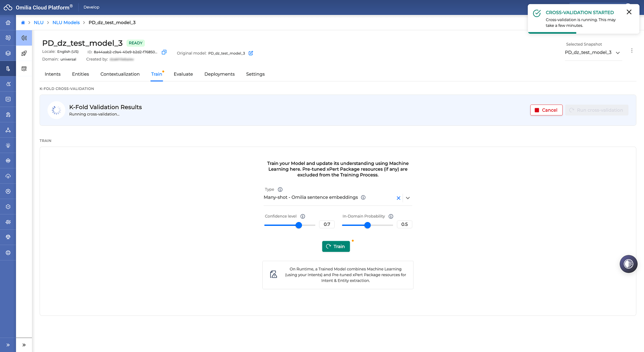Switch to the Intents tab
The height and width of the screenshot is (352, 644).
coord(52,74)
